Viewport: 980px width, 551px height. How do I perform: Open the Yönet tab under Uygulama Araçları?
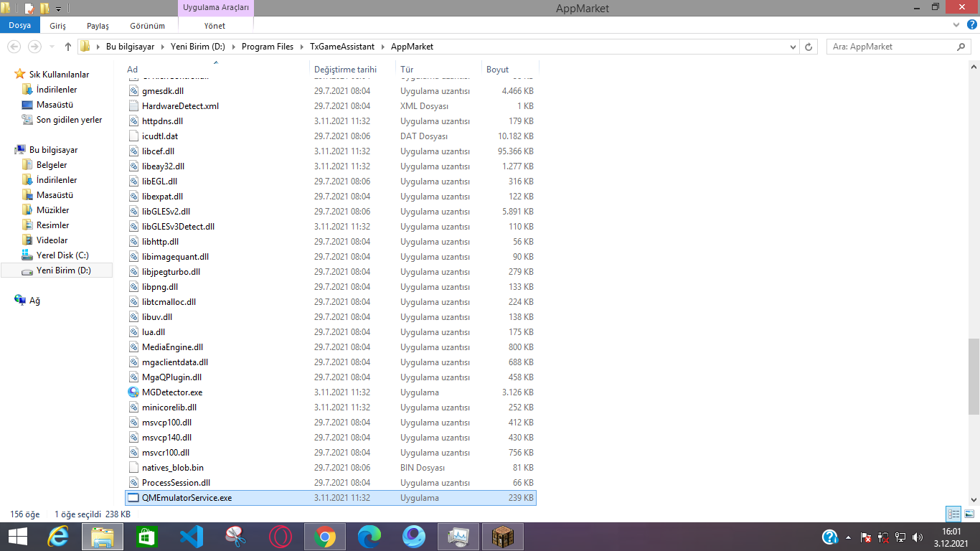pos(215,26)
